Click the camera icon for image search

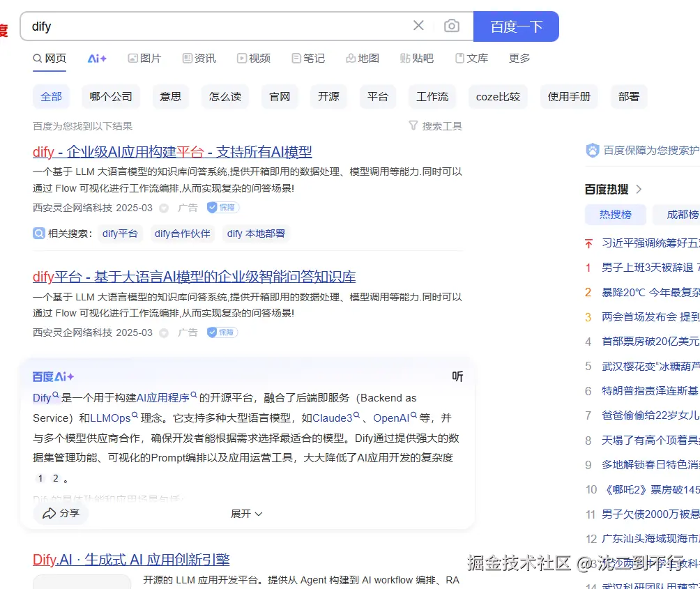click(x=452, y=26)
